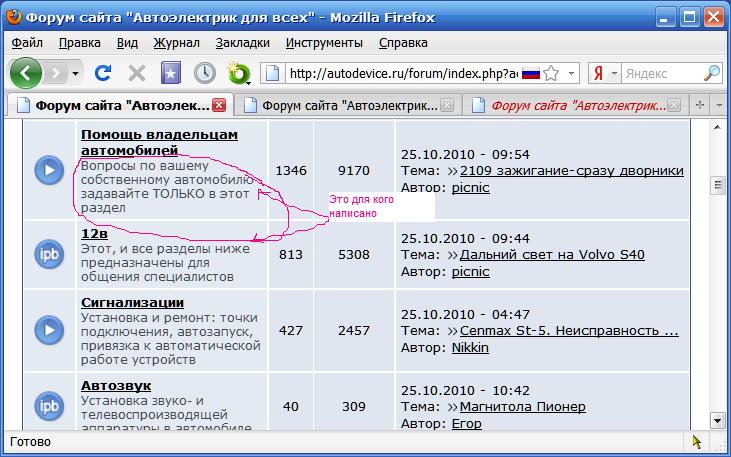
Task: Reload the page with the blue refresh icon
Action: pyautogui.click(x=103, y=73)
